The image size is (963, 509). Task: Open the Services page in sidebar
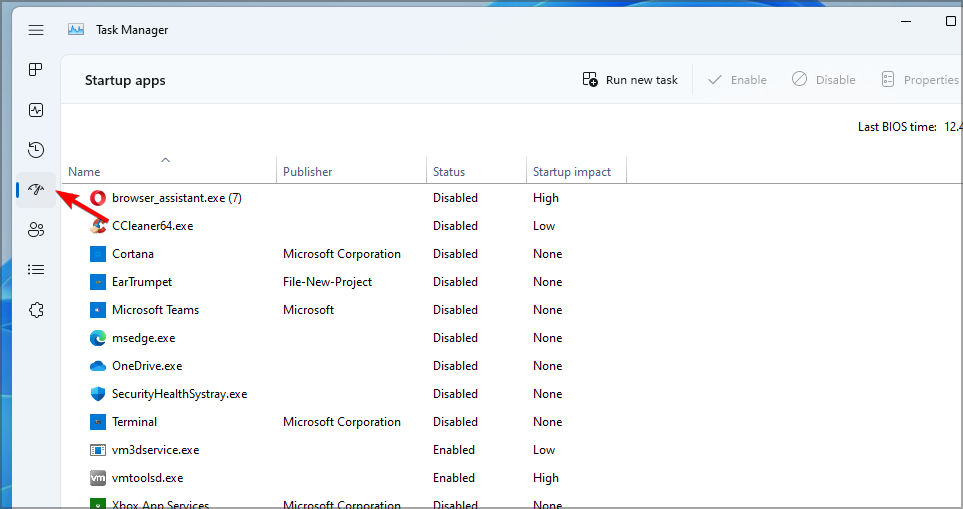(x=36, y=310)
